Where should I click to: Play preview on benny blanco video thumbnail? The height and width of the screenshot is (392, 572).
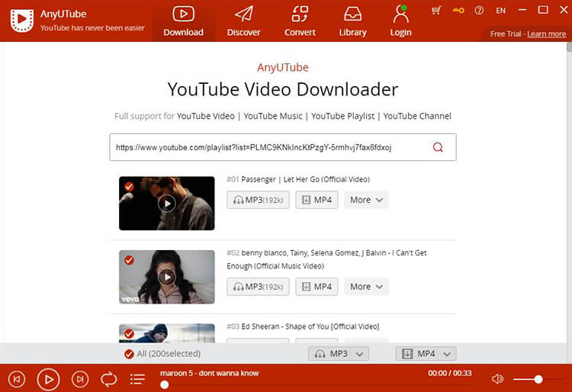coord(167,277)
